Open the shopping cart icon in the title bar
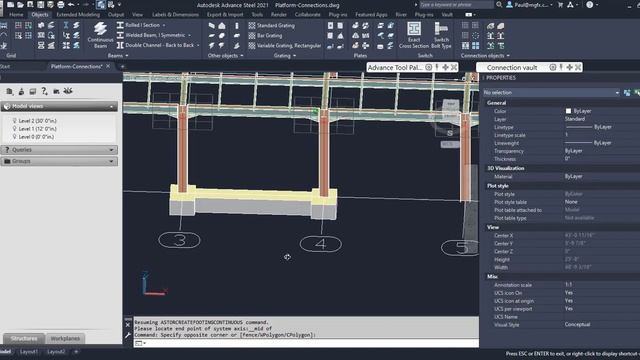The height and width of the screenshot is (360, 640). coord(560,5)
